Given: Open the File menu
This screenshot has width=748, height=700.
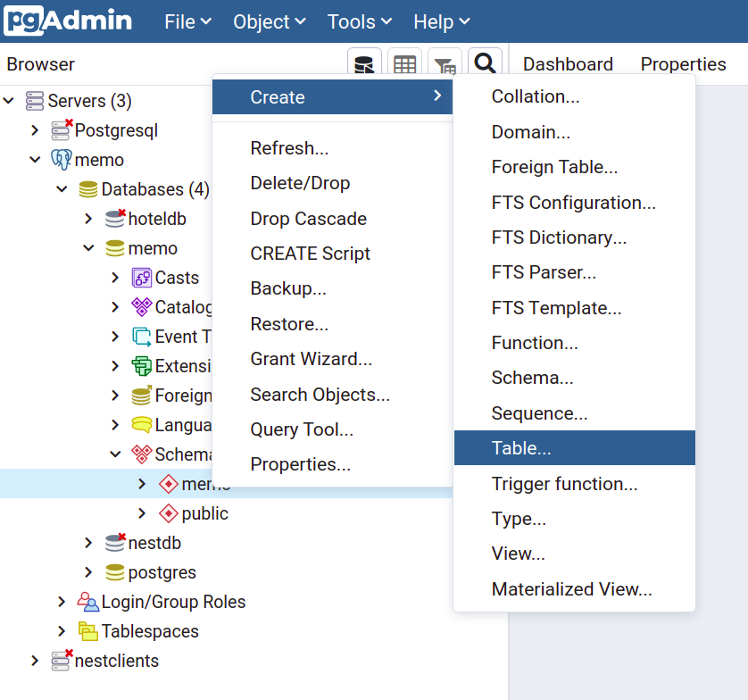Looking at the screenshot, I should [187, 21].
